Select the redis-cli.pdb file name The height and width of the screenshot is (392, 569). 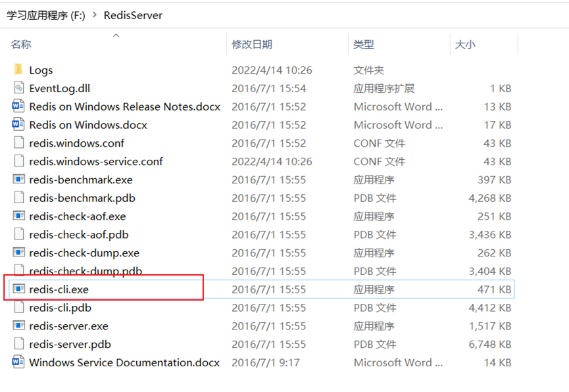click(61, 308)
